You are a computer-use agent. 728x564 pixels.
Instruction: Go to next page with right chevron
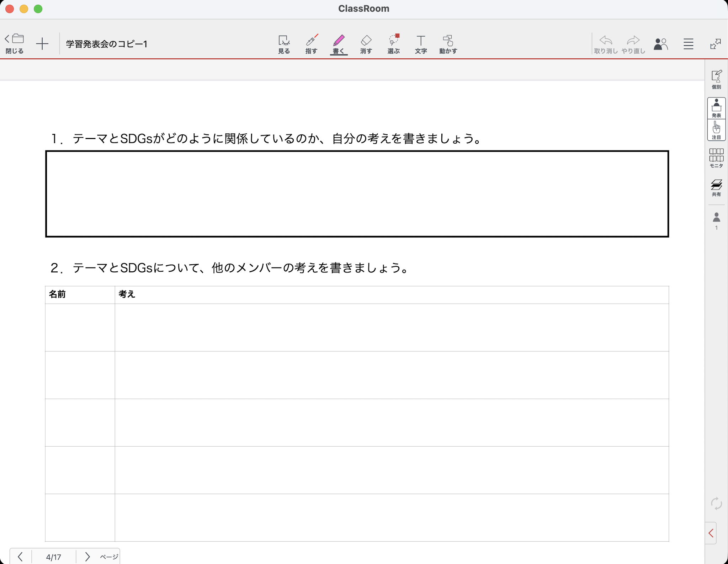point(87,556)
